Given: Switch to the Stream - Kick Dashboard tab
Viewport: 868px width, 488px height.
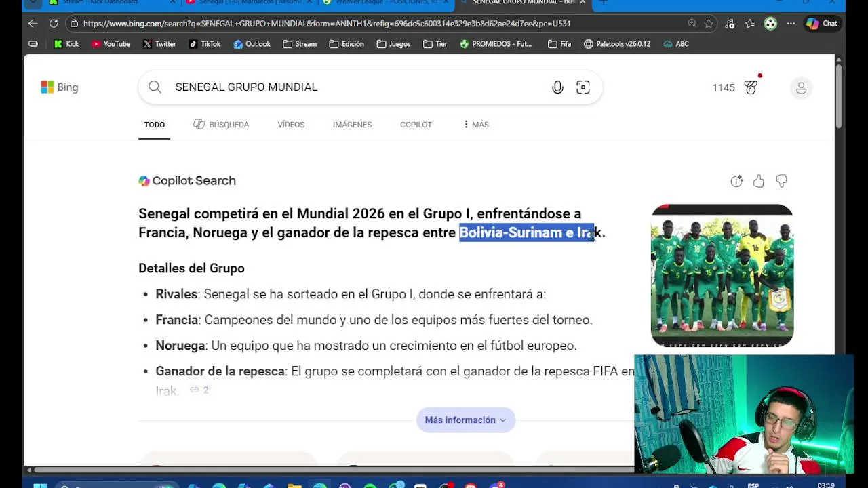Looking at the screenshot, I should pyautogui.click(x=107, y=3).
